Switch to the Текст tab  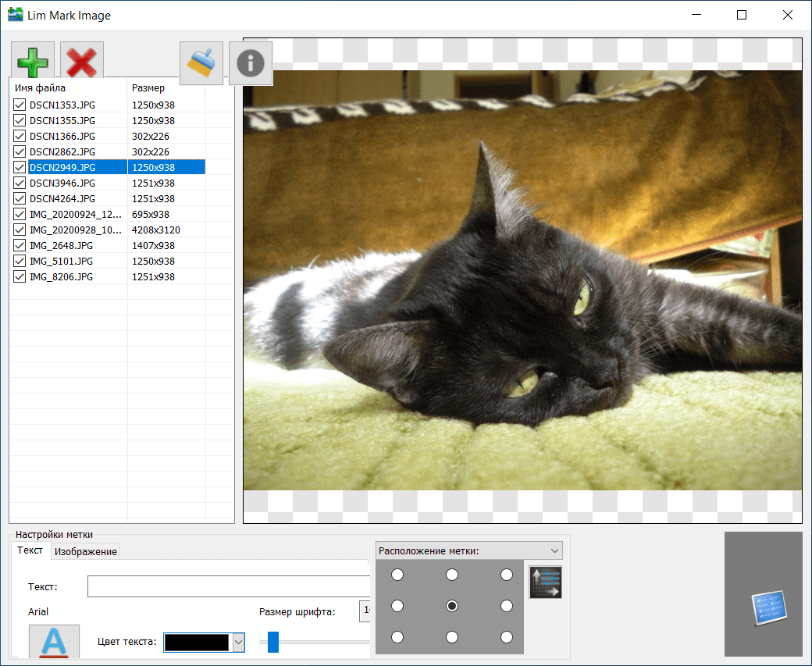pyautogui.click(x=30, y=550)
